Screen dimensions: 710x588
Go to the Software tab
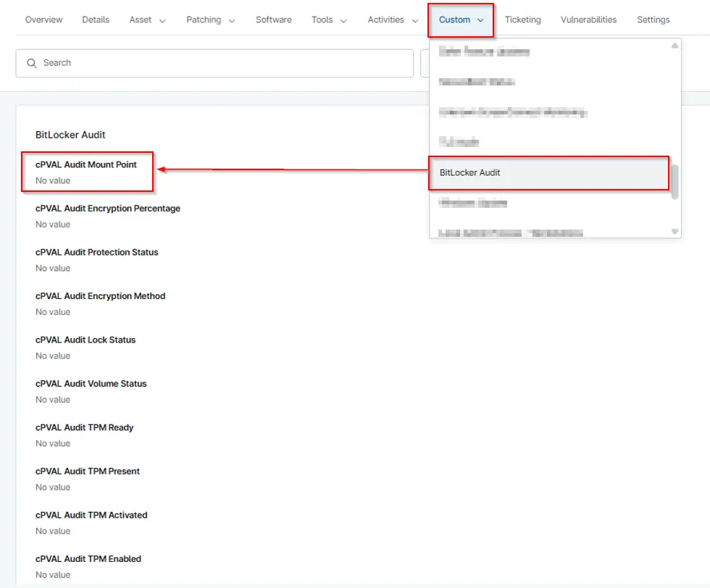(274, 20)
